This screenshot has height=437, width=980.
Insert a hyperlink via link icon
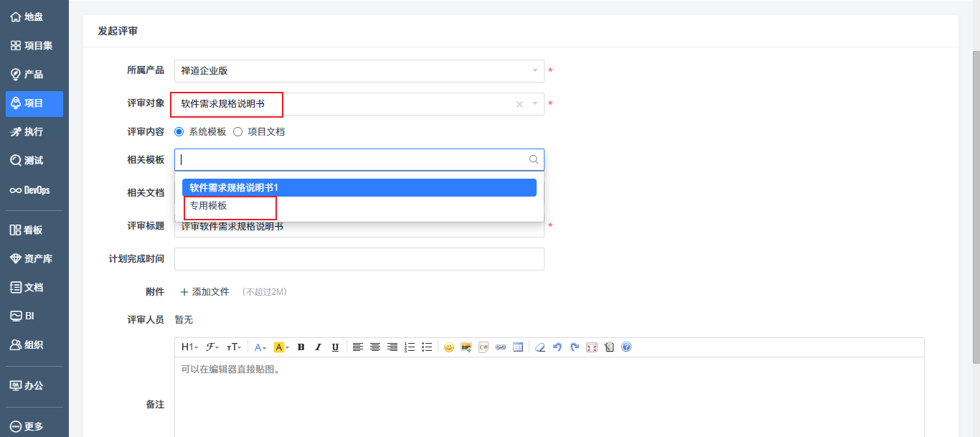[x=501, y=347]
